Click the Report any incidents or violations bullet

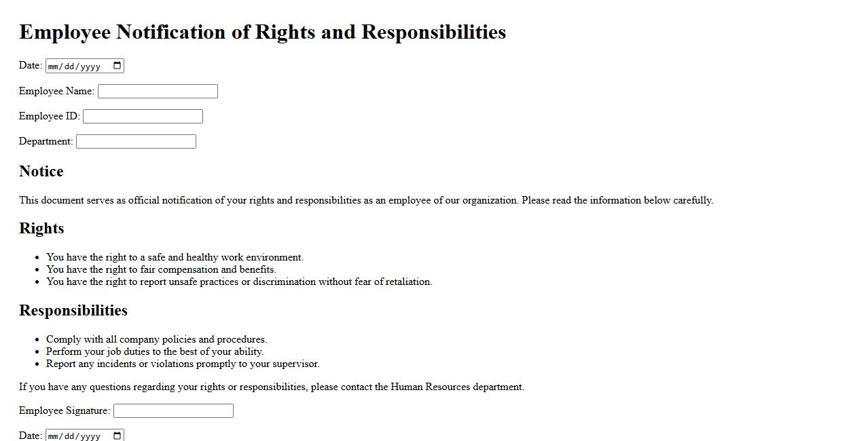[183, 364]
